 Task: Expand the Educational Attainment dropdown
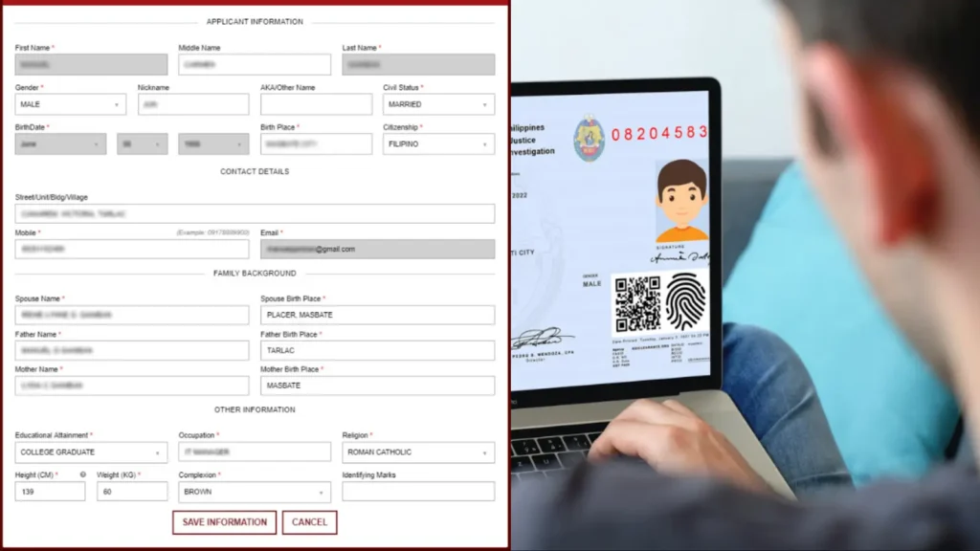(92, 452)
